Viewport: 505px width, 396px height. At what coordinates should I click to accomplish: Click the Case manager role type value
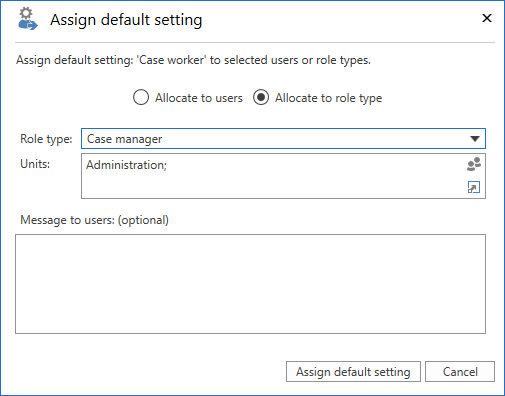pos(124,139)
